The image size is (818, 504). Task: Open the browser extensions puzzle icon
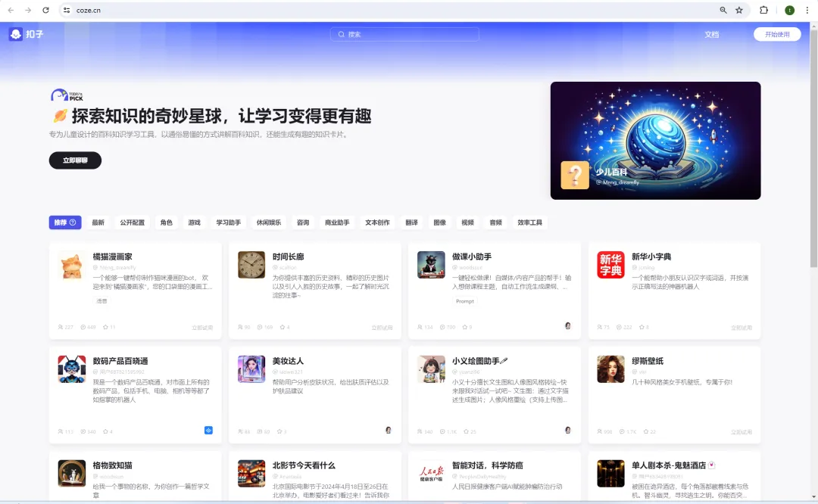click(763, 11)
